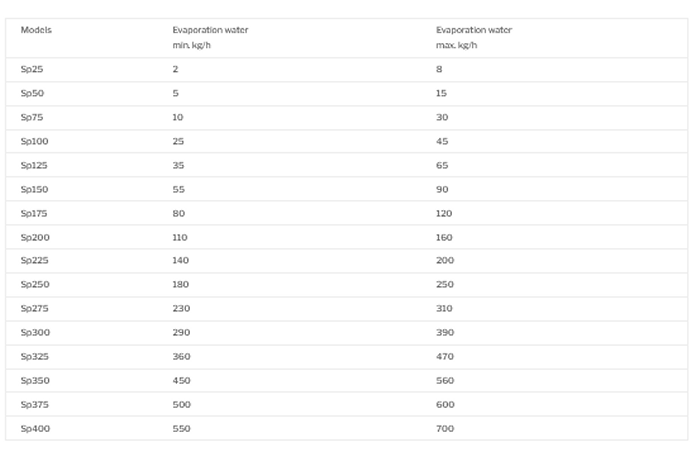The height and width of the screenshot is (457, 700).
Task: Click maximum value 600 in Sp375 row
Action: [444, 404]
